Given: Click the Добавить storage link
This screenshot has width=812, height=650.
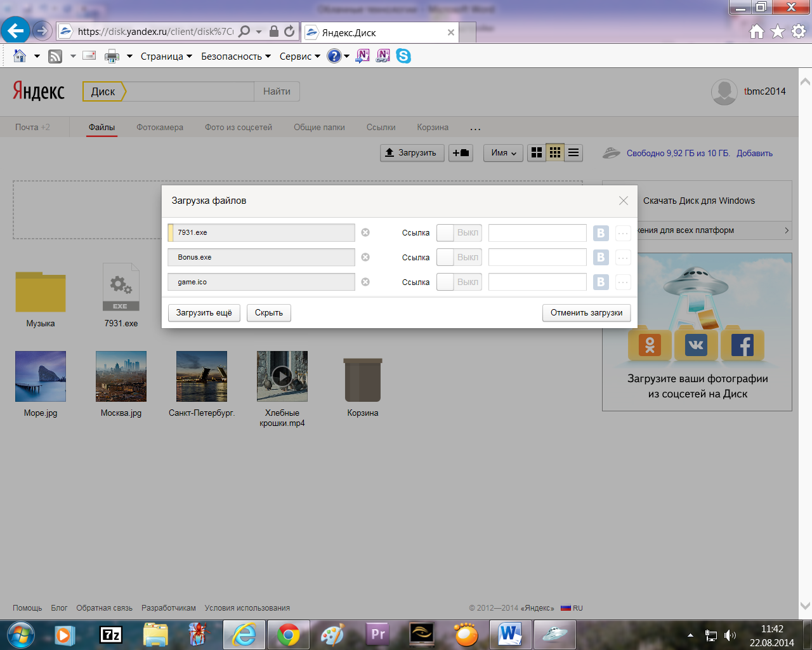Looking at the screenshot, I should click(x=754, y=153).
